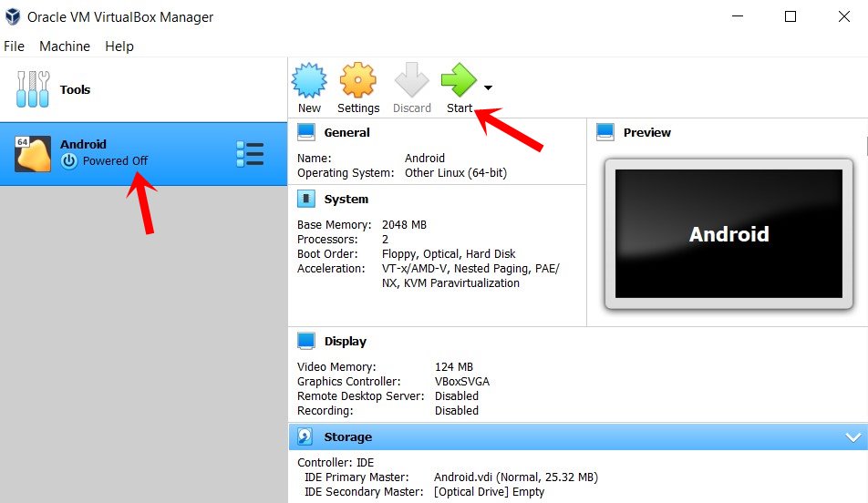The width and height of the screenshot is (868, 503).
Task: Open the Storage settings heading
Action: tap(347, 437)
